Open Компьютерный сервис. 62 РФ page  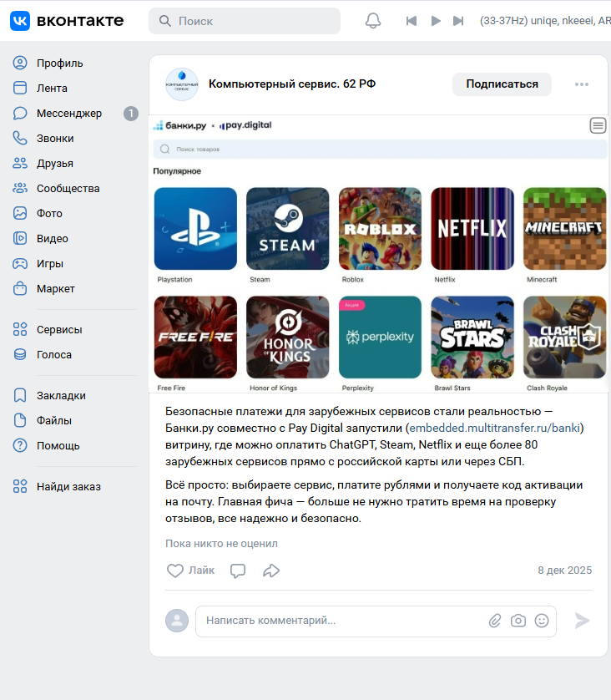pos(292,84)
